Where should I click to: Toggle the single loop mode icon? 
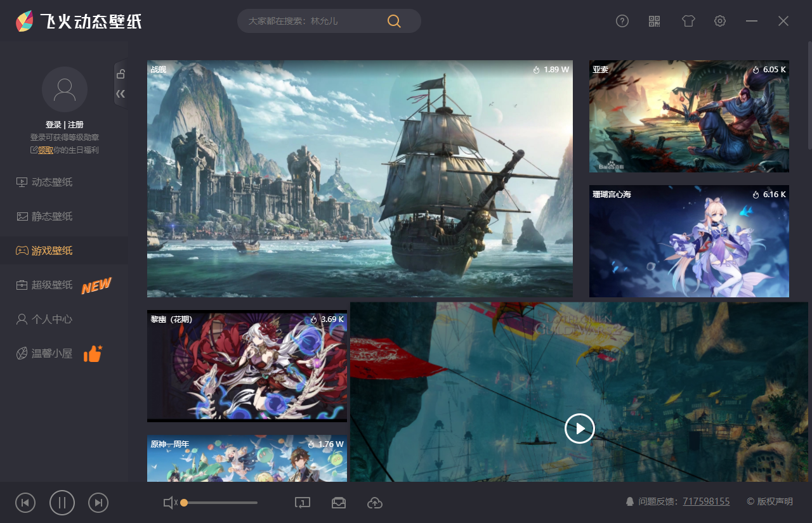pos(303,503)
